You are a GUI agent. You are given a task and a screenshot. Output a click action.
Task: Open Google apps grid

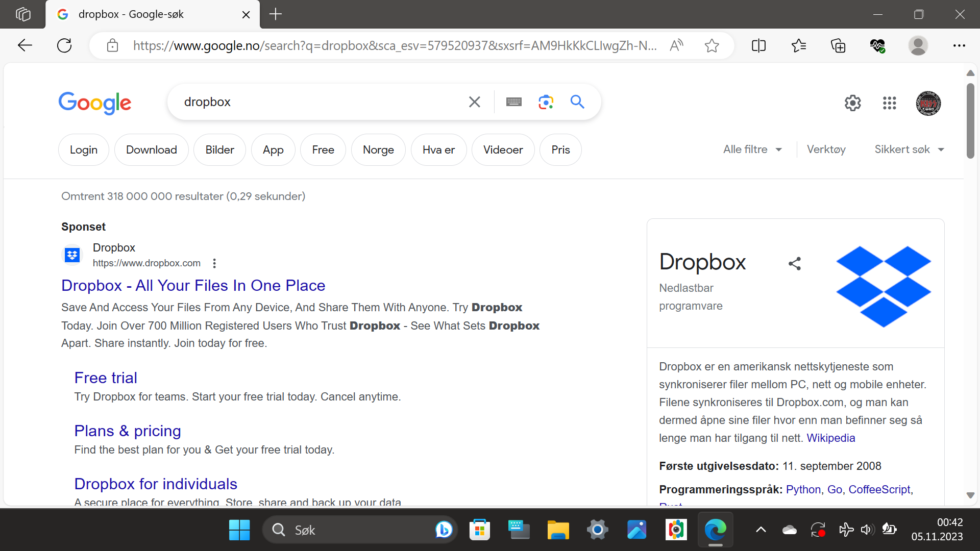pyautogui.click(x=889, y=103)
